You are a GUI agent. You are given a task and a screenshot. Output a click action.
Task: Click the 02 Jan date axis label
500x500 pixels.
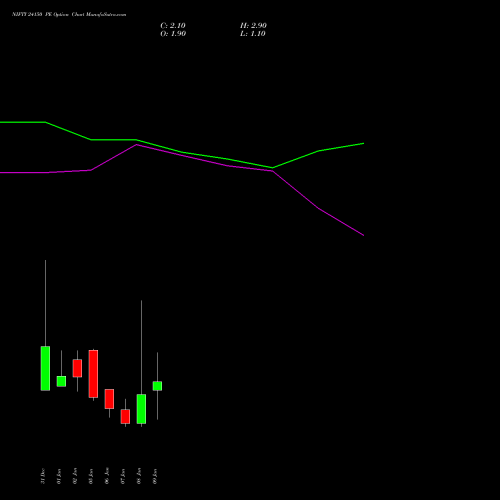pos(75,476)
